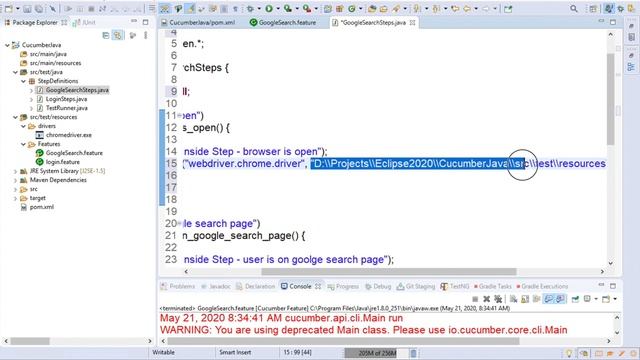Click the Run Garbage Collector trash icon
The image size is (640, 360).
tap(413, 353)
